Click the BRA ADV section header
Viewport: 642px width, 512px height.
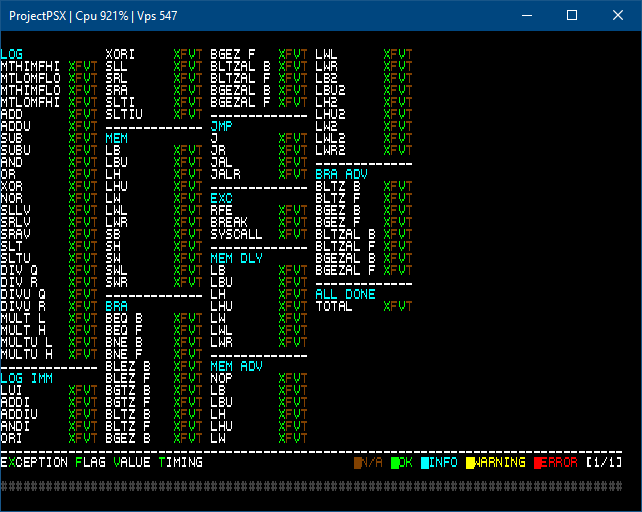point(341,174)
